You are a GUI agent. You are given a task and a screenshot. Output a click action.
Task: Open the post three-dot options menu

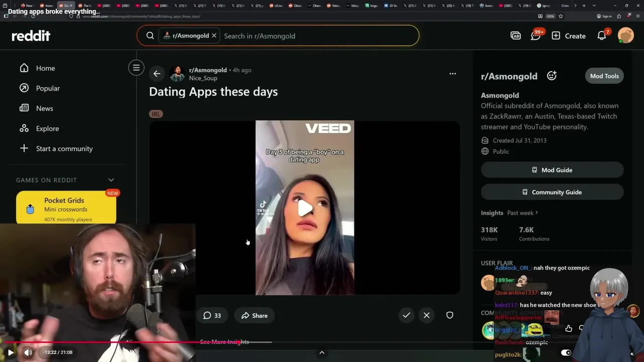453,73
